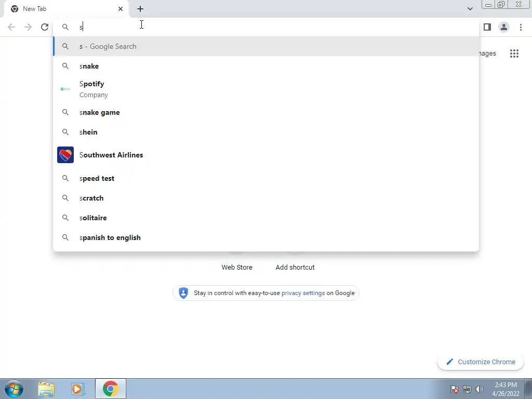This screenshot has height=399, width=532.
Task: Open the profile avatar menu
Action: click(x=504, y=27)
